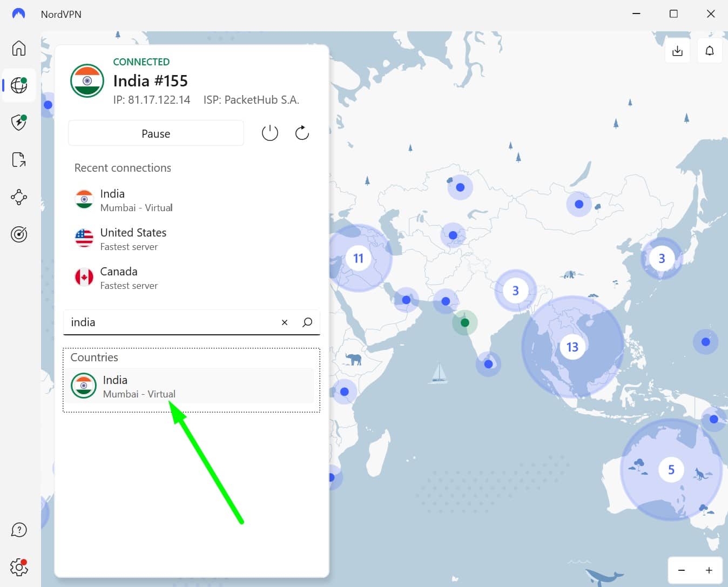Click the Recent connections heading
The height and width of the screenshot is (587, 728).
click(x=123, y=168)
